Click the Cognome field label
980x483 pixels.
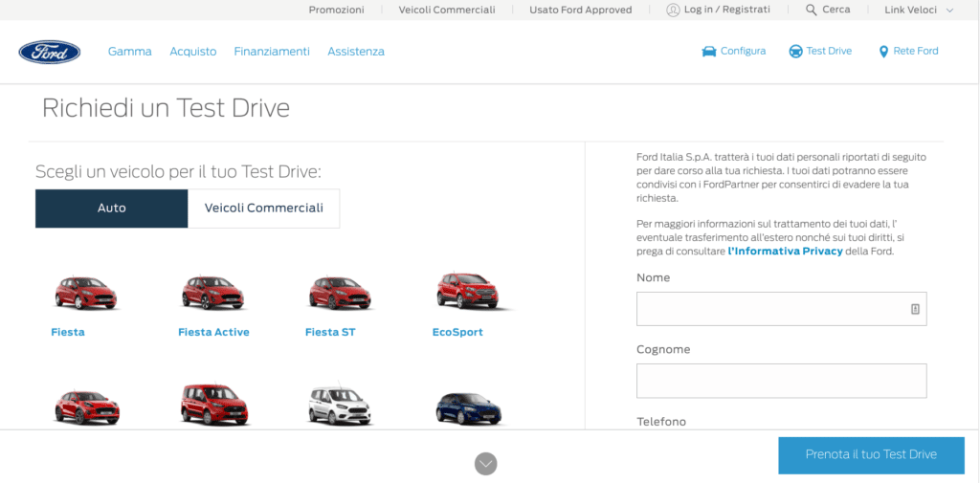[x=663, y=349]
